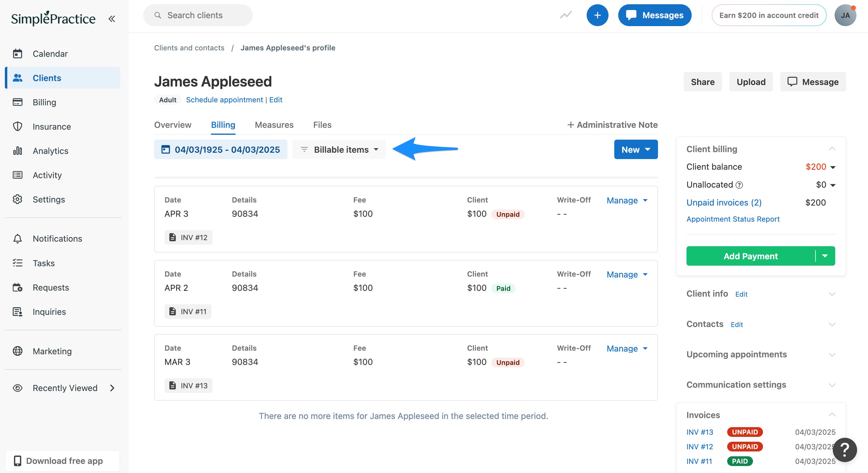The width and height of the screenshot is (868, 473).
Task: Open INV #12 document chip
Action: click(188, 237)
